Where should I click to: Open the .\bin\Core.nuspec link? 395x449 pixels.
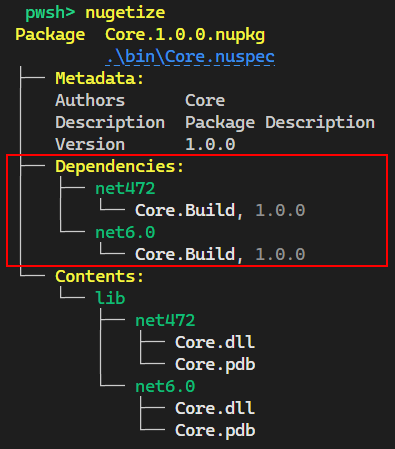(x=190, y=57)
